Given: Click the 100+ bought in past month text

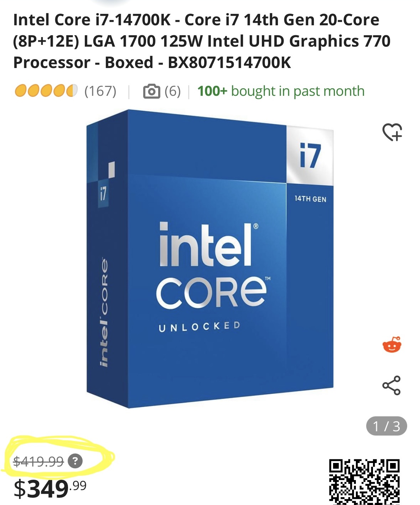Looking at the screenshot, I should click(x=281, y=91).
